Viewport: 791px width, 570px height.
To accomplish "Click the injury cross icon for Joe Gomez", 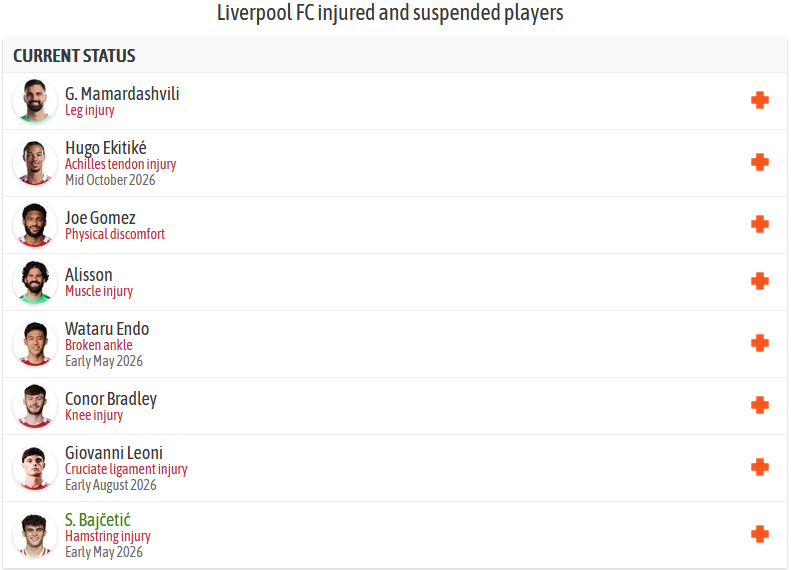I will pyautogui.click(x=760, y=224).
